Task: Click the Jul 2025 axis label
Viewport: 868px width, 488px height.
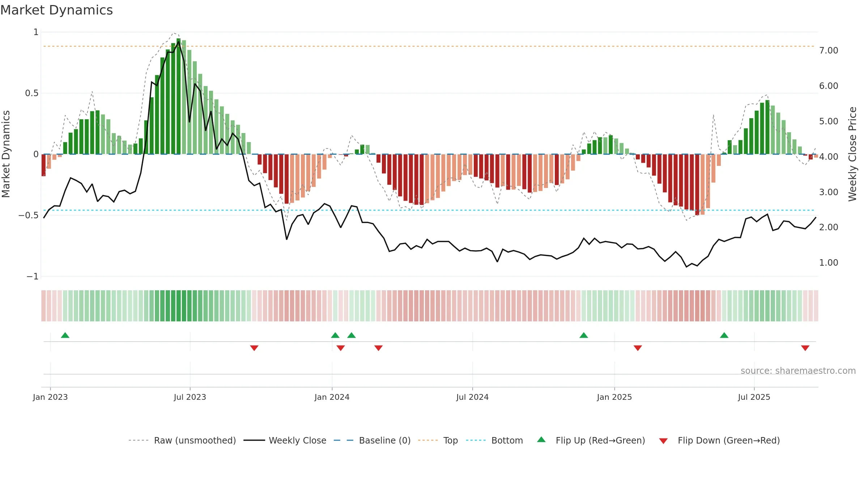Action: tap(754, 397)
